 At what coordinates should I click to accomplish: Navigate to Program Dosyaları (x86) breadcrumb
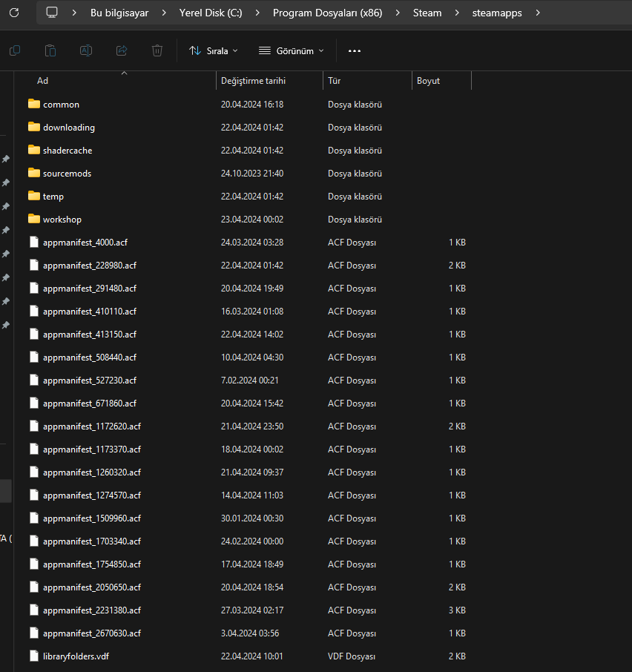[x=327, y=13]
